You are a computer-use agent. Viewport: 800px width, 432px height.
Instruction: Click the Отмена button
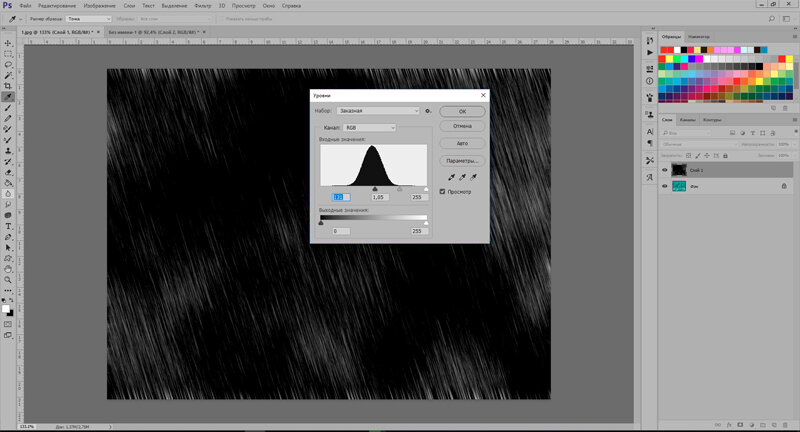462,126
